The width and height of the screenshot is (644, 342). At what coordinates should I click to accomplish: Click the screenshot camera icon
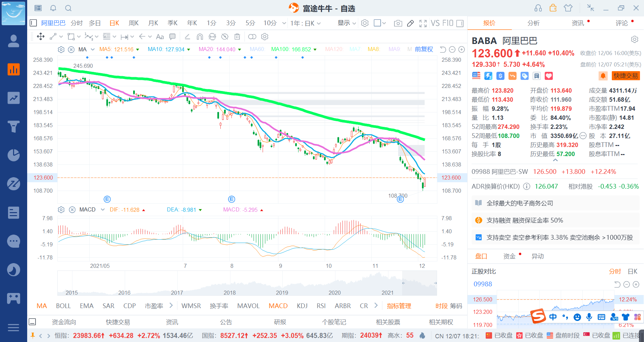pyautogui.click(x=398, y=23)
